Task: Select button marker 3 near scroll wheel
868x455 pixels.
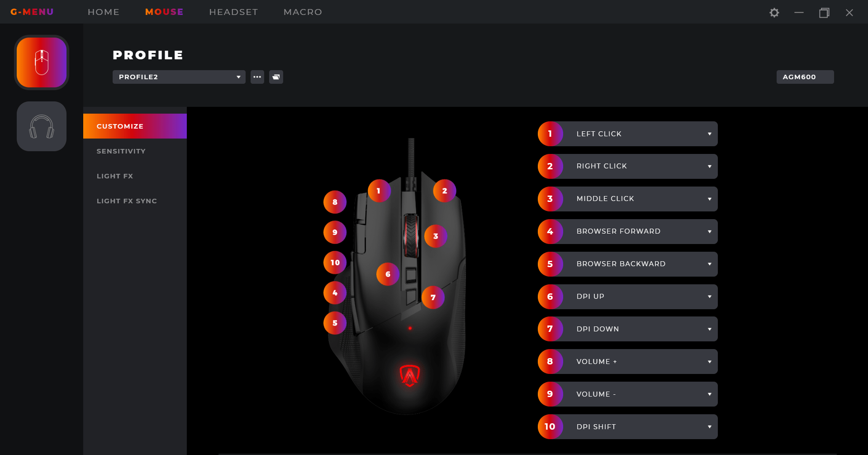Action: click(436, 236)
